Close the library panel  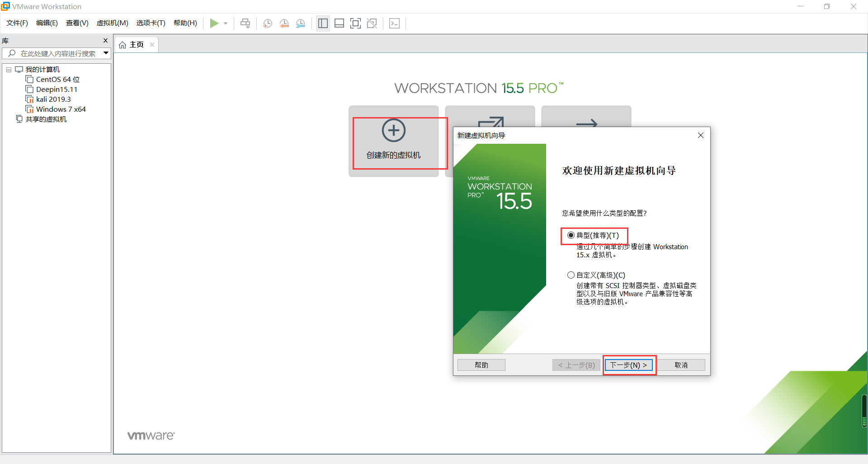click(x=105, y=41)
